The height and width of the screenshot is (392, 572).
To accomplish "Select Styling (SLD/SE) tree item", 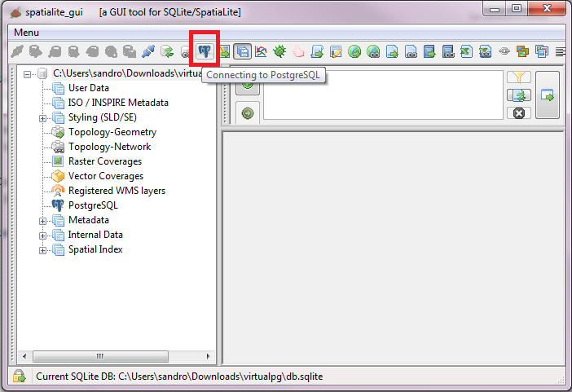I will (103, 117).
